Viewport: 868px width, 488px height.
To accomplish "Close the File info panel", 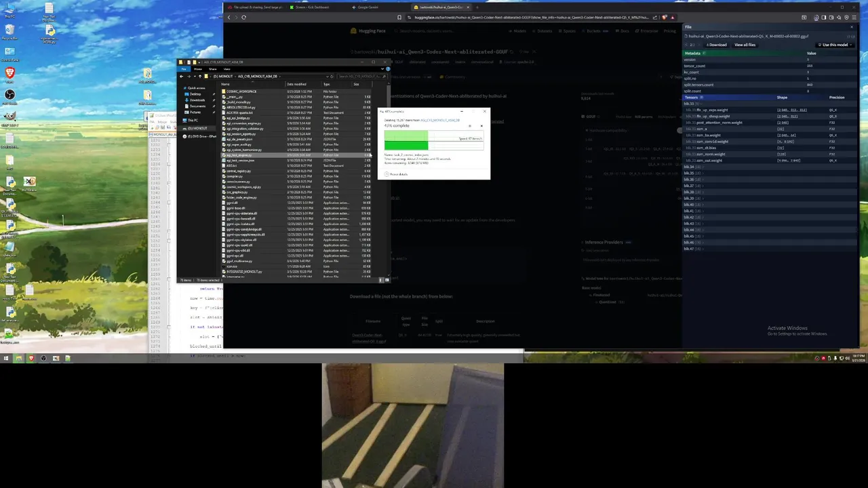I will [852, 27].
